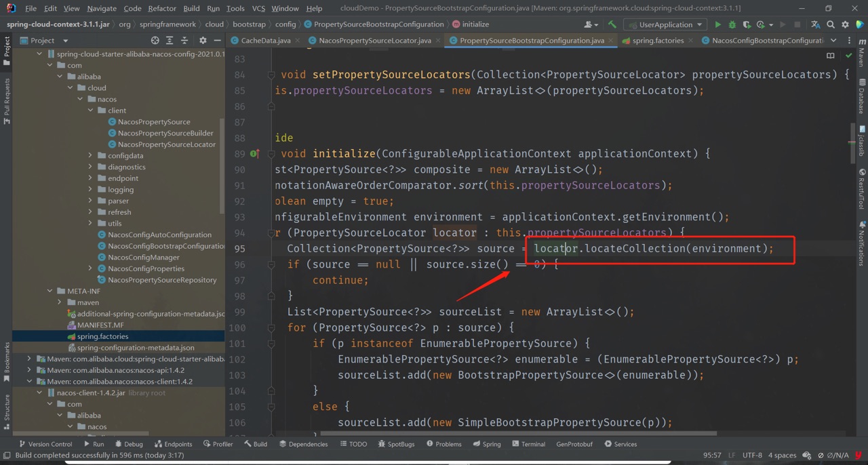Open Project panel options gear
Screen dimensions: 868x465
tap(202, 41)
